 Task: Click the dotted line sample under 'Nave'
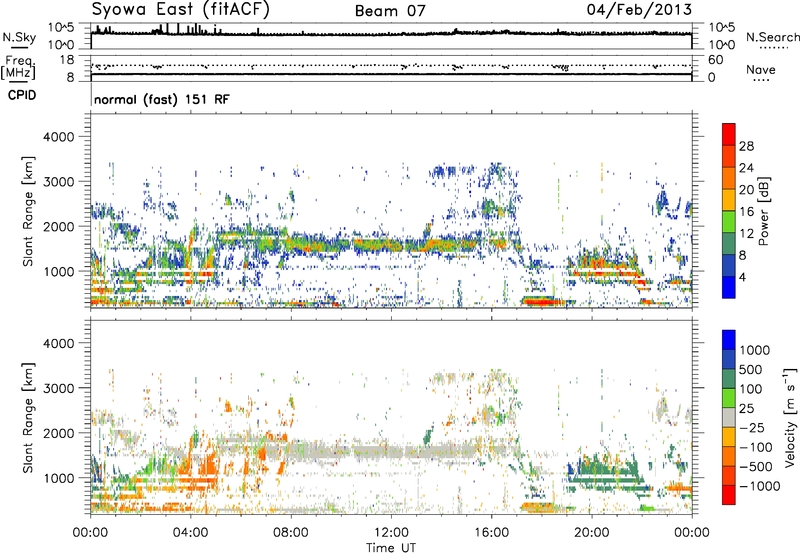pyautogui.click(x=761, y=80)
